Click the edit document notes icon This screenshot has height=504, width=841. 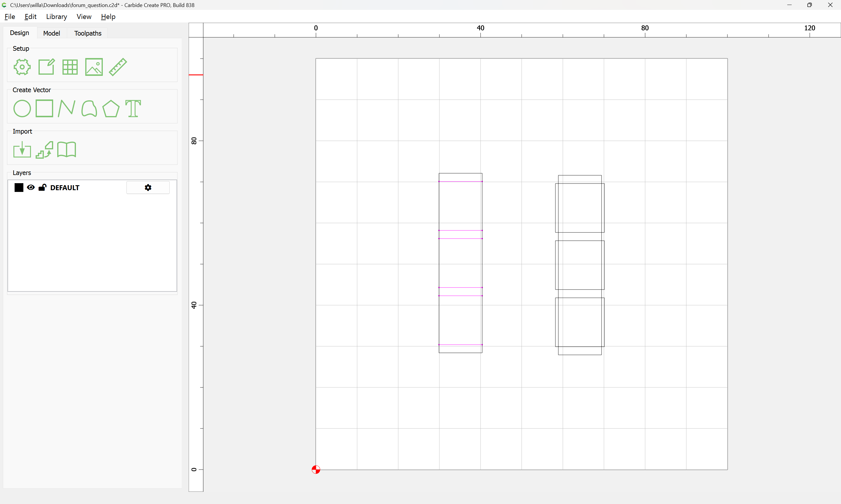[x=46, y=67]
